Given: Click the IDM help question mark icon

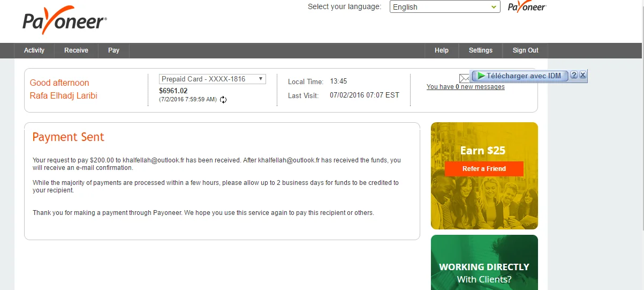Looking at the screenshot, I should click(574, 76).
